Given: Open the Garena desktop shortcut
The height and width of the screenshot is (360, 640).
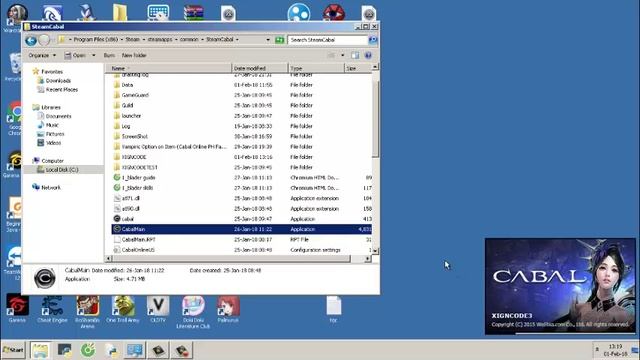Looking at the screenshot, I should (x=17, y=309).
